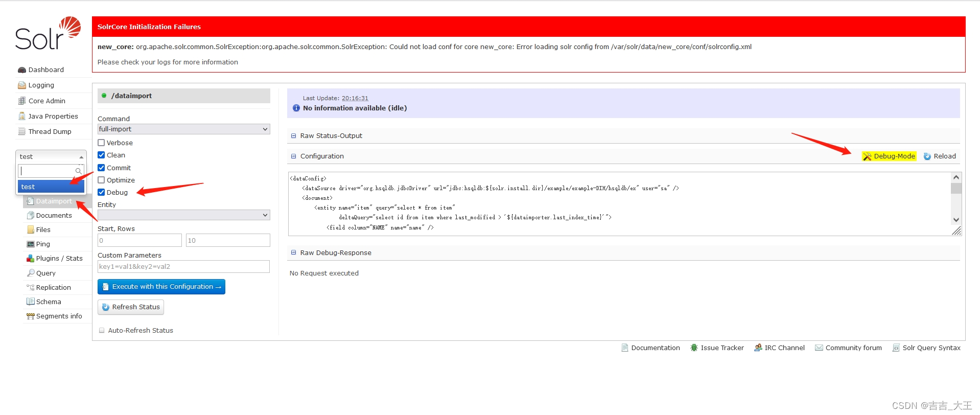Image resolution: width=980 pixels, height=415 pixels.
Task: Click the Community forum envelope icon
Action: coord(819,348)
